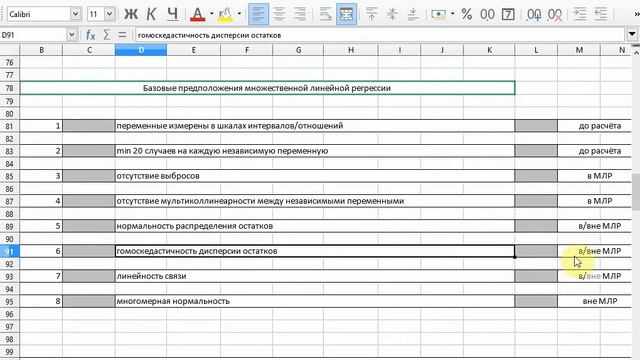Select column G header

[298, 50]
